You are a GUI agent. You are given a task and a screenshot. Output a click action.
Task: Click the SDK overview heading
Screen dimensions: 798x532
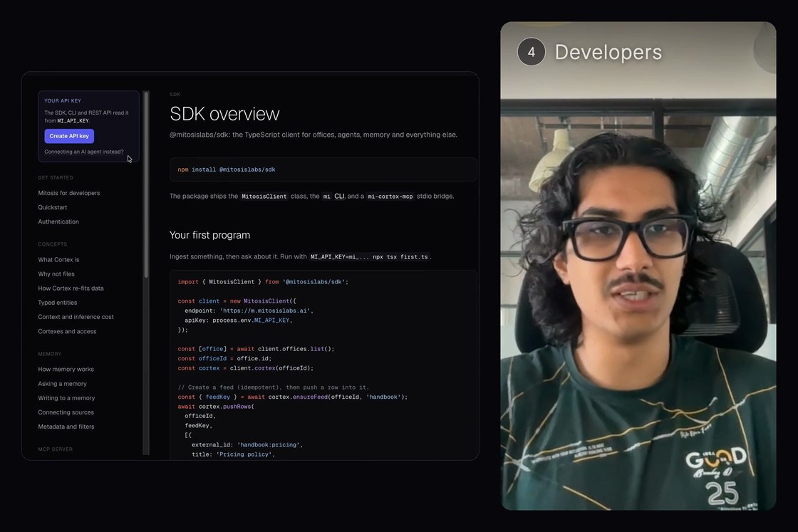tap(224, 114)
